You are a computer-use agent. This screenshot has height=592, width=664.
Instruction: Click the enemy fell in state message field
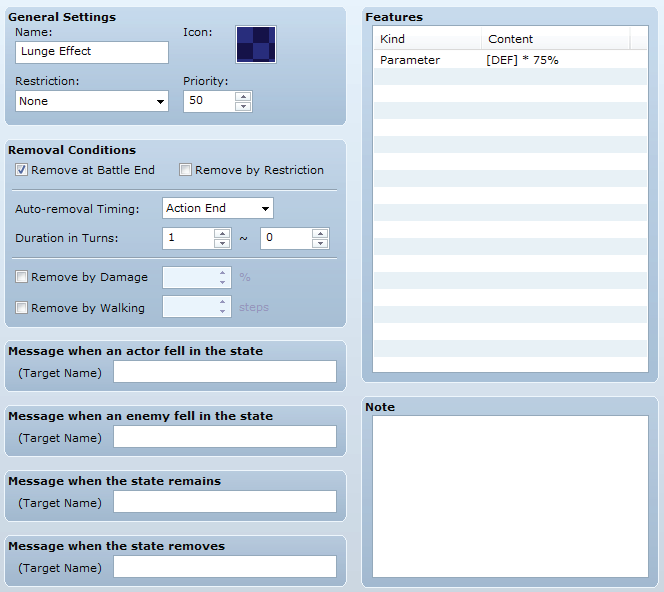[x=225, y=437]
